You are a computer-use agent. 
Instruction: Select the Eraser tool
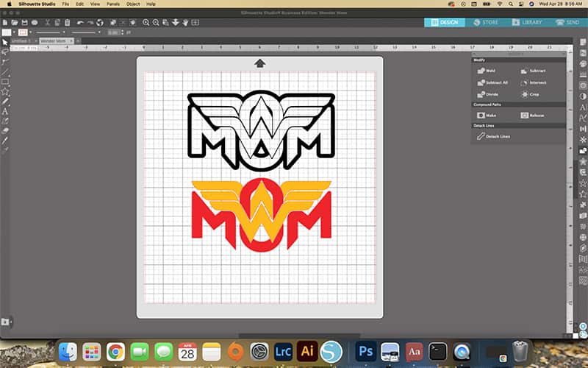(x=5, y=131)
